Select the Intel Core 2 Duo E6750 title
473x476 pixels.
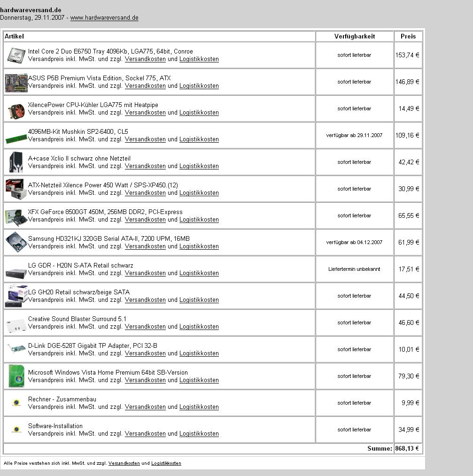click(x=110, y=51)
